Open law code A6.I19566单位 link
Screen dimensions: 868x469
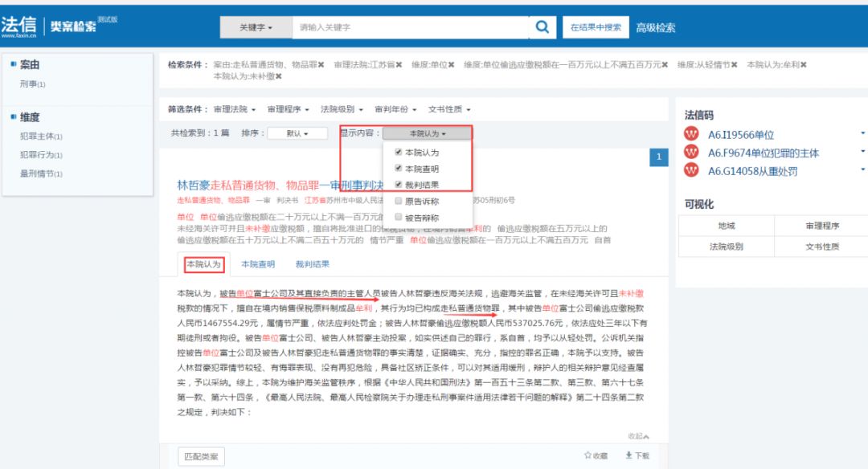click(x=741, y=135)
